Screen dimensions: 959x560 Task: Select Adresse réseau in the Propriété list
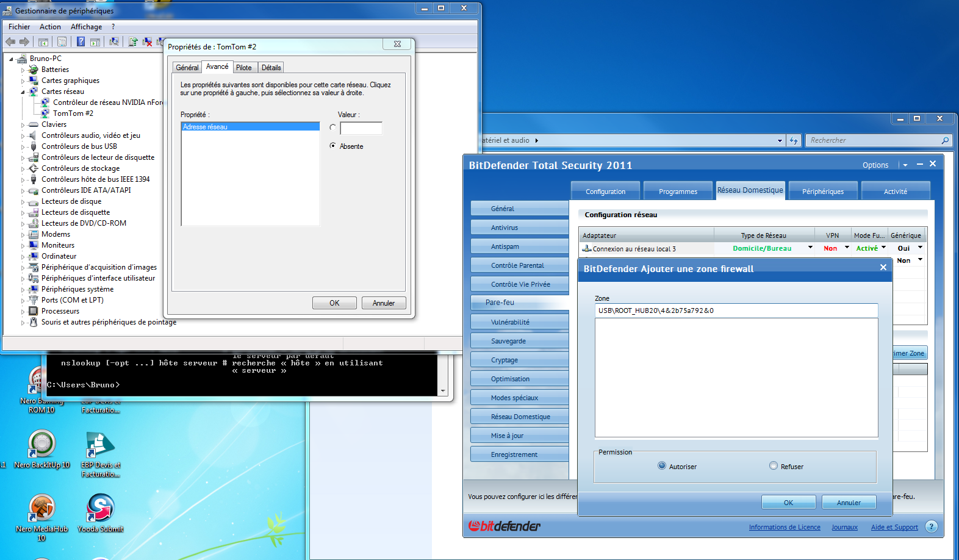coord(250,126)
